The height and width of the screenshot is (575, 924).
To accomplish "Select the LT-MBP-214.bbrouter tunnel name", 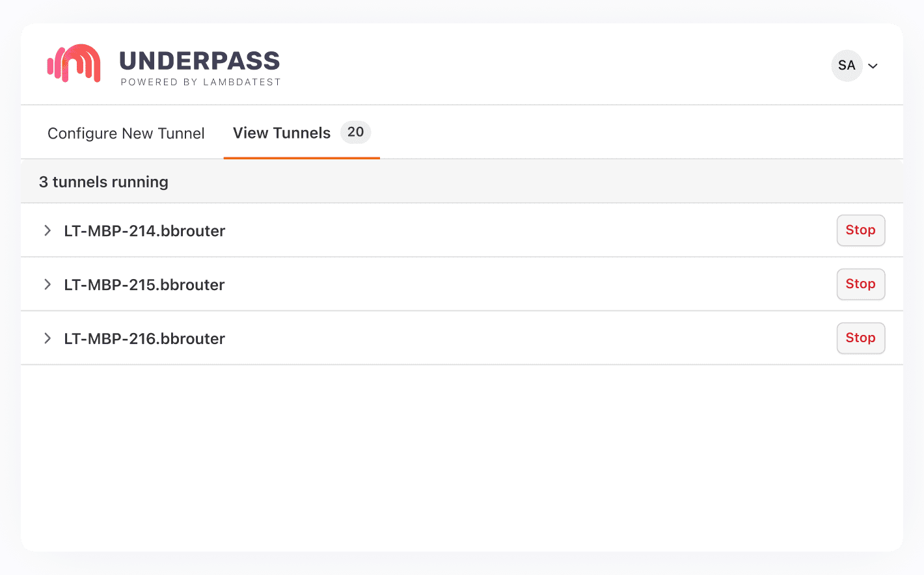I will (x=144, y=231).
